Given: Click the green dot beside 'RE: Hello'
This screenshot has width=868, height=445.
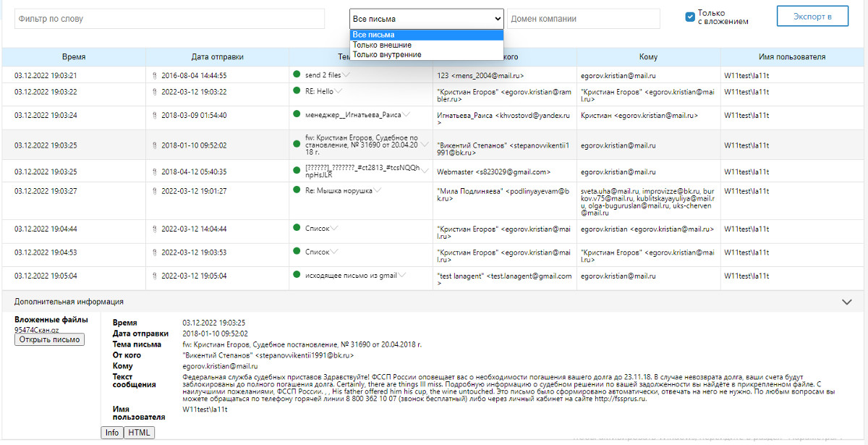Looking at the screenshot, I should tap(297, 90).
